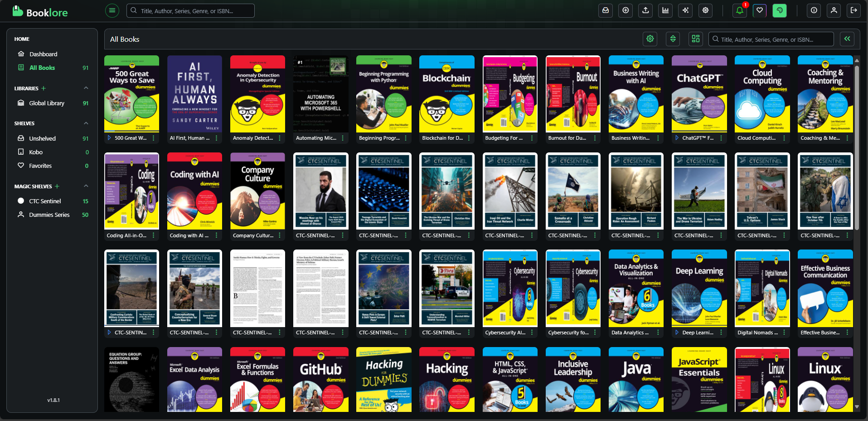868x421 pixels.
Task: Open the sort order dropdown
Action: pos(673,39)
